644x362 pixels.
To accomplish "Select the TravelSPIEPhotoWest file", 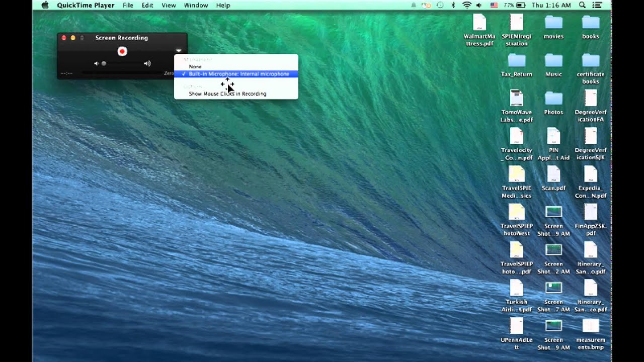I will 517,220.
